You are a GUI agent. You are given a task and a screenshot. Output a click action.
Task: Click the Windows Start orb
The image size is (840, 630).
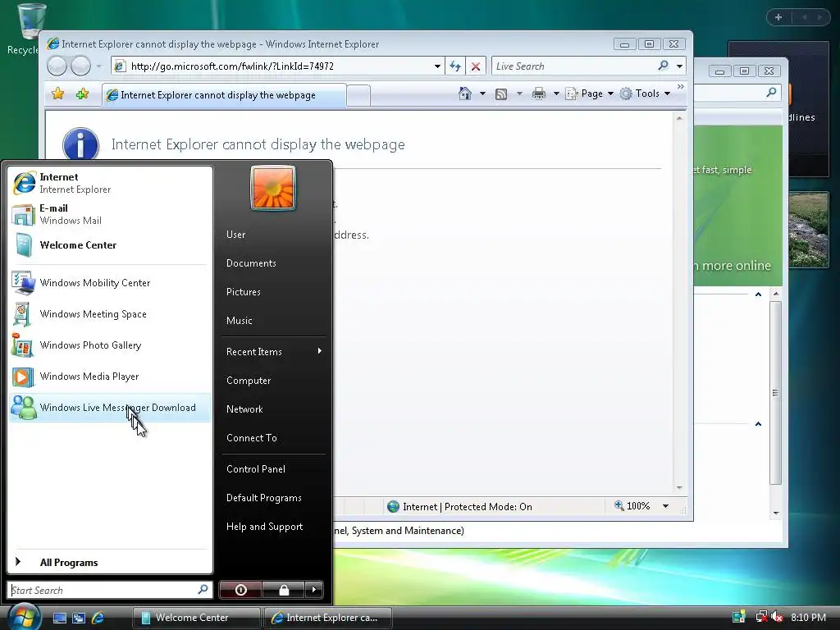pos(23,618)
